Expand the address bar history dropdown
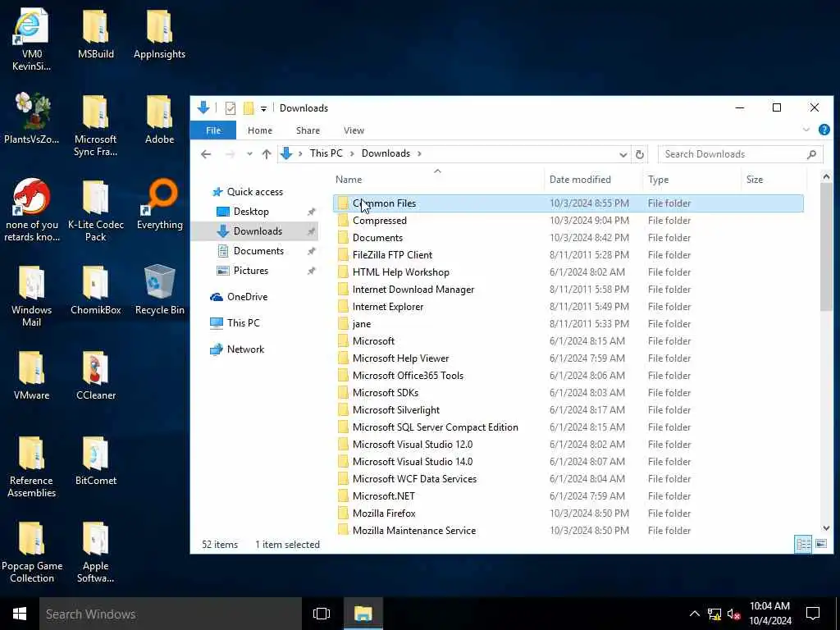840x630 pixels. (x=623, y=155)
